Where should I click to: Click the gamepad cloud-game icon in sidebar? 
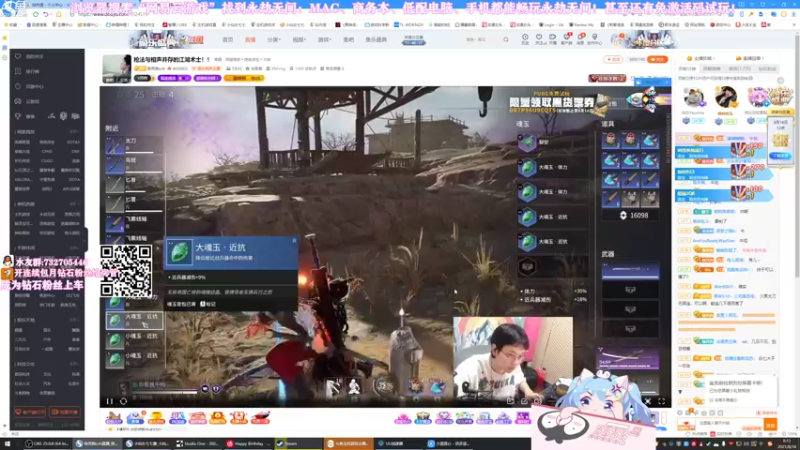18,101
